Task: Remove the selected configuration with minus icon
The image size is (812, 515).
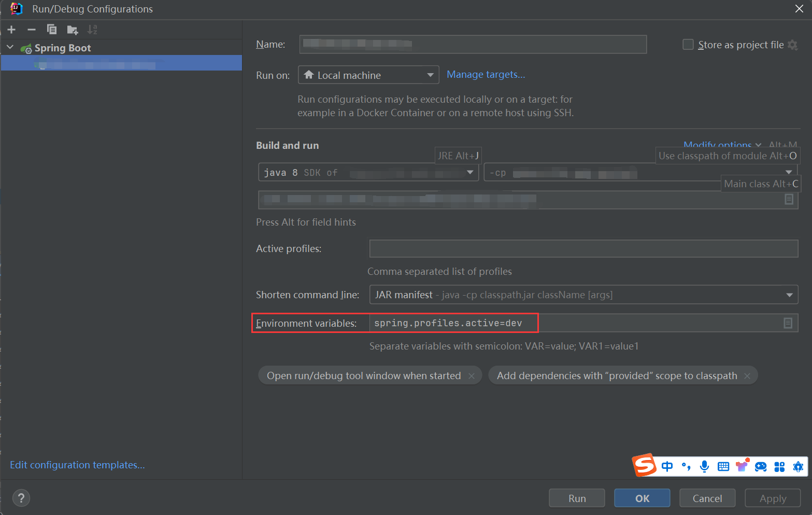Action: coord(32,30)
